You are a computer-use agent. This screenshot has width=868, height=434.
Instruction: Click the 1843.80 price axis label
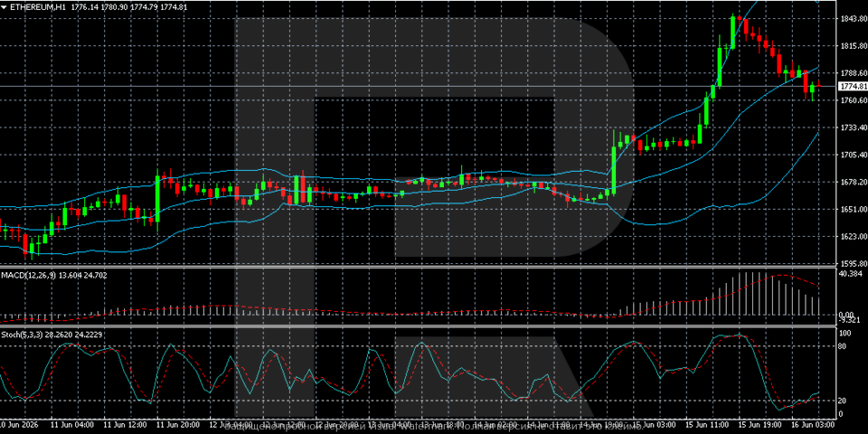pyautogui.click(x=853, y=19)
